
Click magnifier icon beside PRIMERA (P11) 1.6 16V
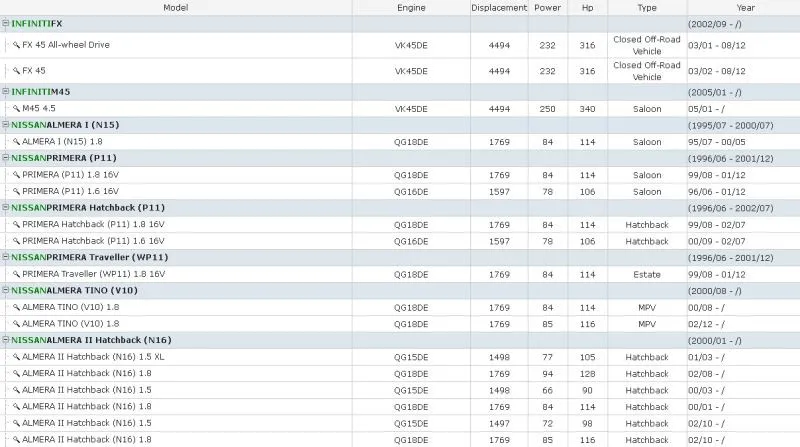[x=16, y=191]
